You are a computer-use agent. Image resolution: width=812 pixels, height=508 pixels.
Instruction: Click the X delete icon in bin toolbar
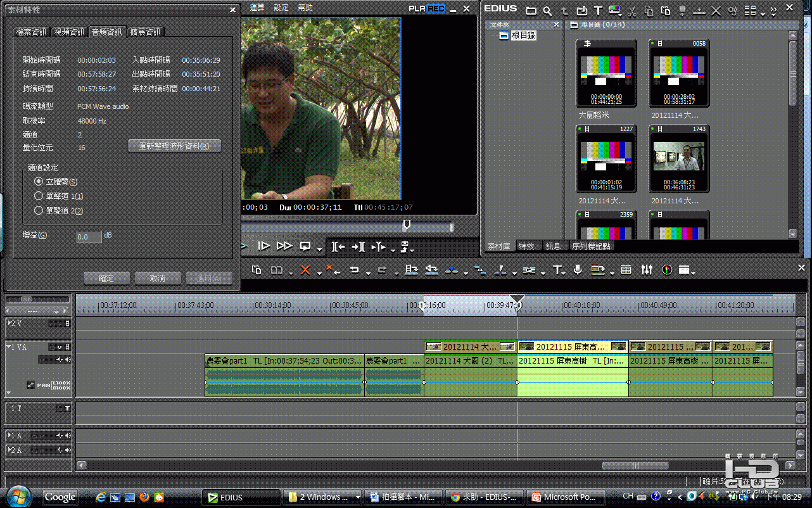coord(716,11)
